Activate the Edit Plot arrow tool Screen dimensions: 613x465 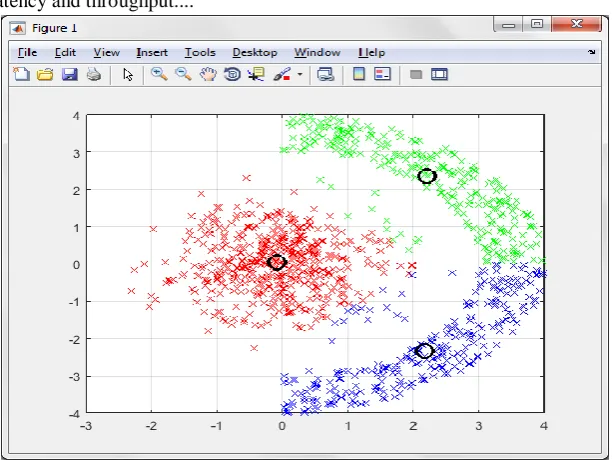(128, 74)
